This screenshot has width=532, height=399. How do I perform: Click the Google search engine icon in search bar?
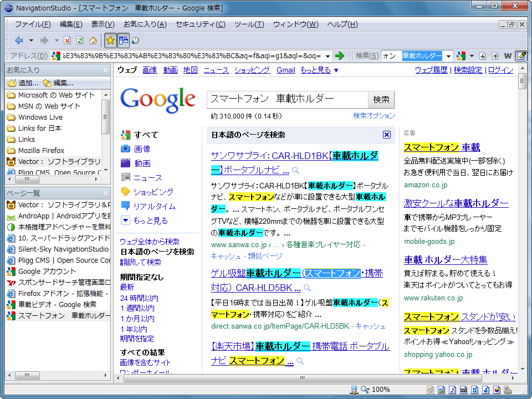click(x=461, y=56)
